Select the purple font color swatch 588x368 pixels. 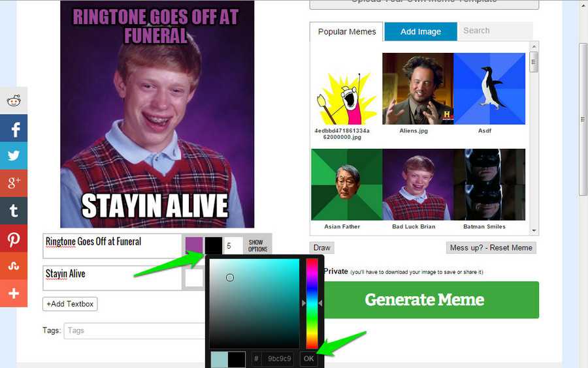click(x=194, y=246)
